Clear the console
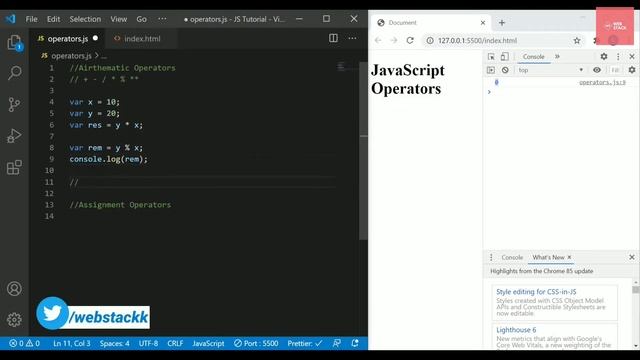The image size is (640, 360). (x=505, y=70)
